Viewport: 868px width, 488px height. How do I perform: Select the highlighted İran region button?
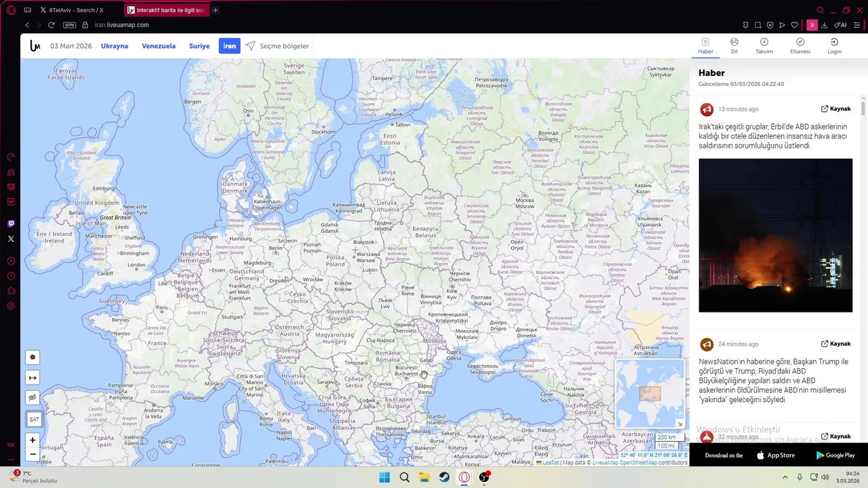tap(230, 46)
